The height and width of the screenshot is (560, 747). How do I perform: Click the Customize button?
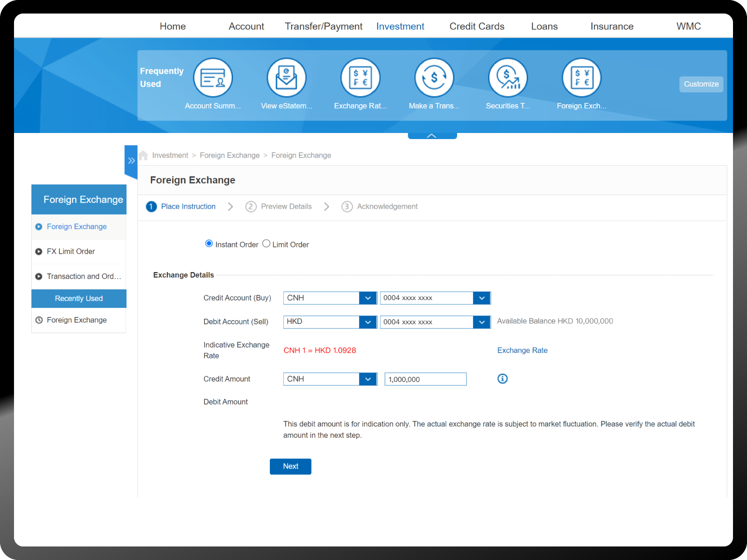tap(701, 84)
